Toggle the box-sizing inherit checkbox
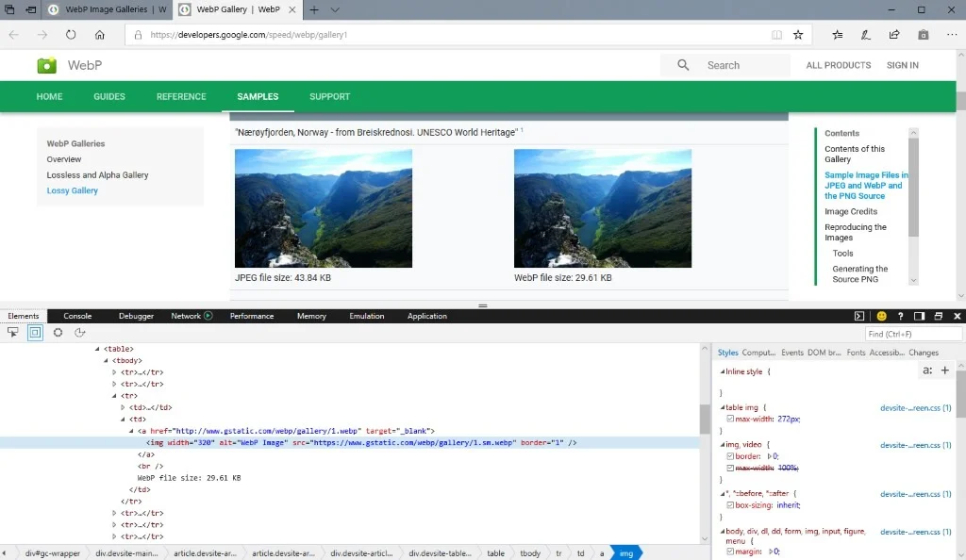966x560 pixels. click(x=730, y=505)
